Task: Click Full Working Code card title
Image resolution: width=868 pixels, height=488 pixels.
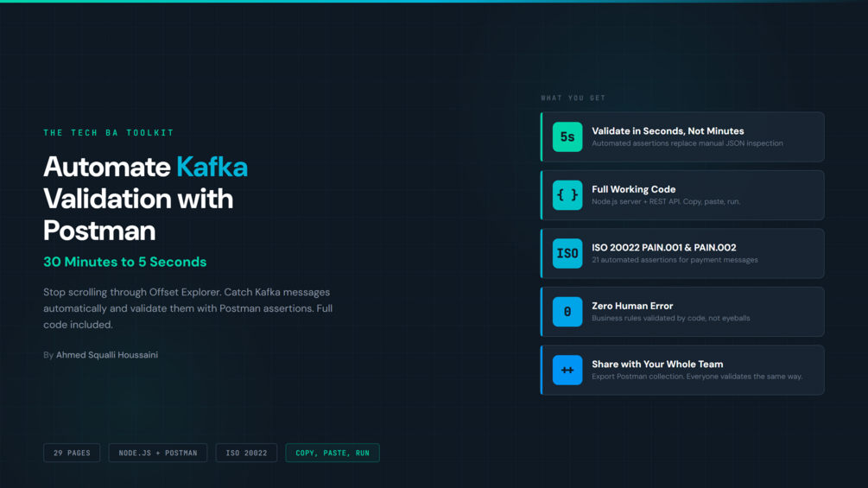Action: click(634, 189)
